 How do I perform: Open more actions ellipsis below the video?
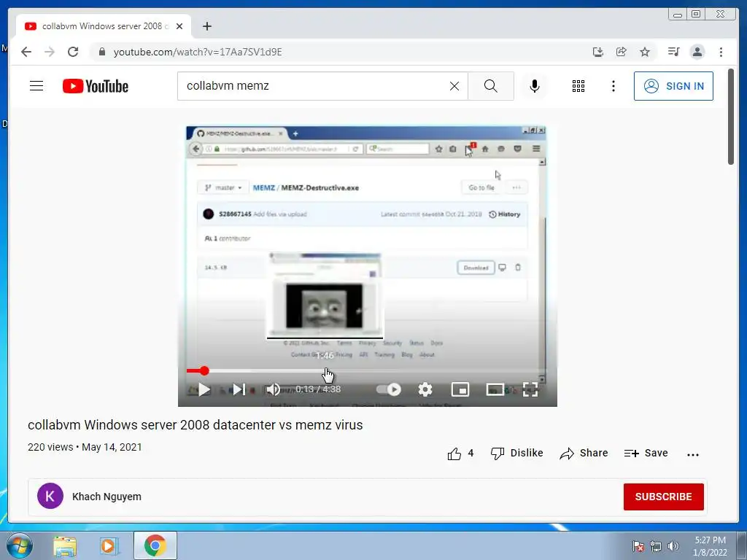coord(693,455)
